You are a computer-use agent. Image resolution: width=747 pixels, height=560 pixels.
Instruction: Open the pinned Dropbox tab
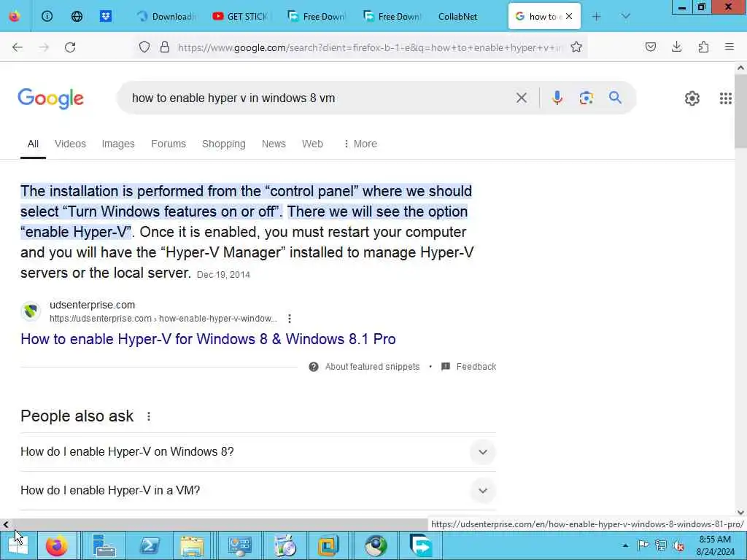106,16
